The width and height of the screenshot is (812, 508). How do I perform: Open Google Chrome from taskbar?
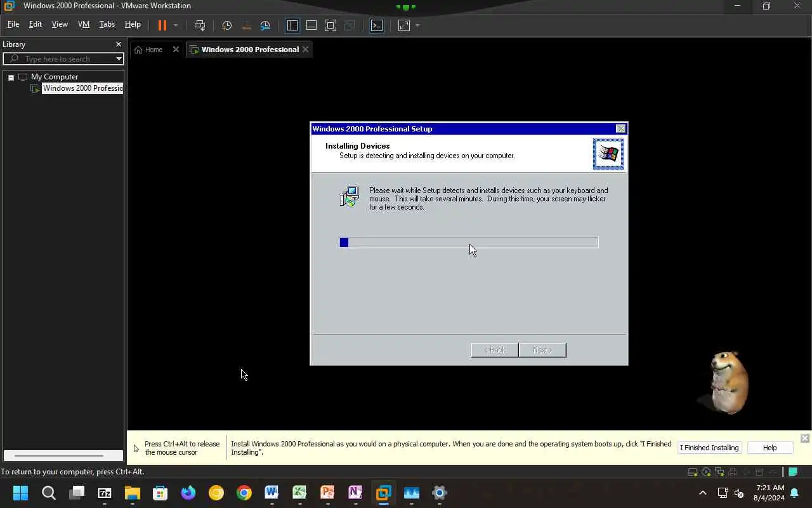pos(244,493)
